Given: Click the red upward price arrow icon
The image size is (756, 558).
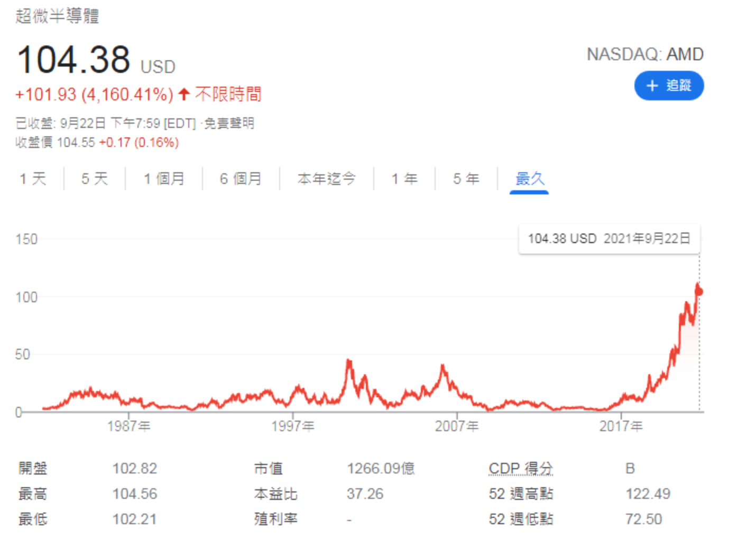Looking at the screenshot, I should (x=184, y=95).
